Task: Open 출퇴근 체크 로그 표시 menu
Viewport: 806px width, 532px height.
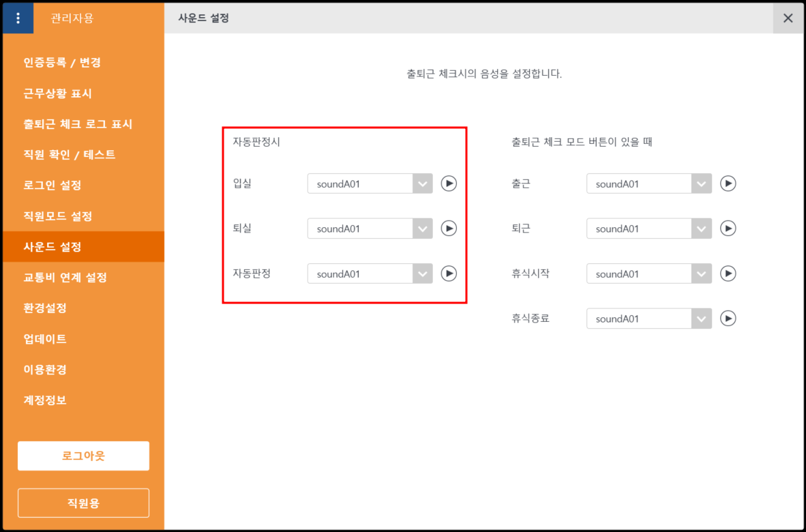Action: click(x=78, y=124)
